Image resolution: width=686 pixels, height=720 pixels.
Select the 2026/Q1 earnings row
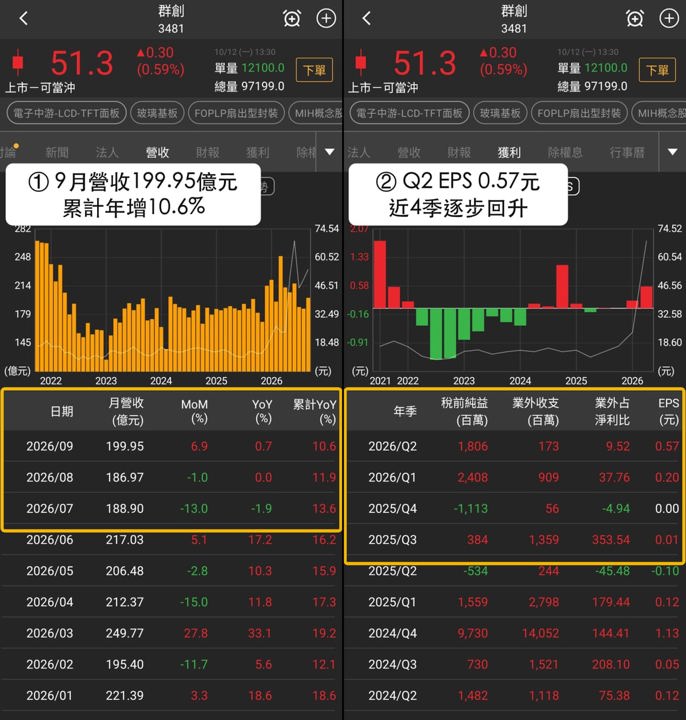[515, 477]
